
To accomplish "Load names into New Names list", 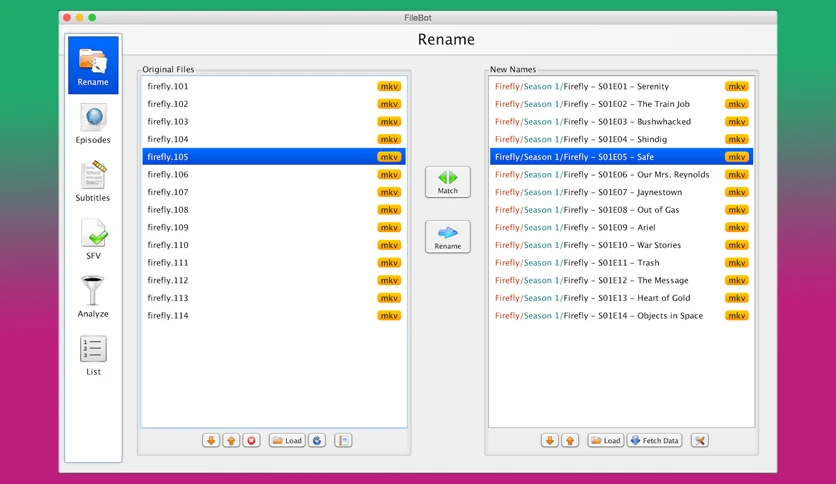I will [606, 440].
